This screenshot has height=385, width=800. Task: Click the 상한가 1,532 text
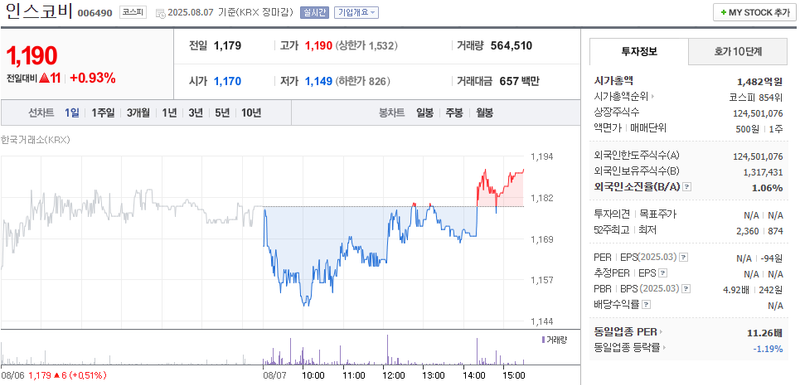[x=366, y=46]
